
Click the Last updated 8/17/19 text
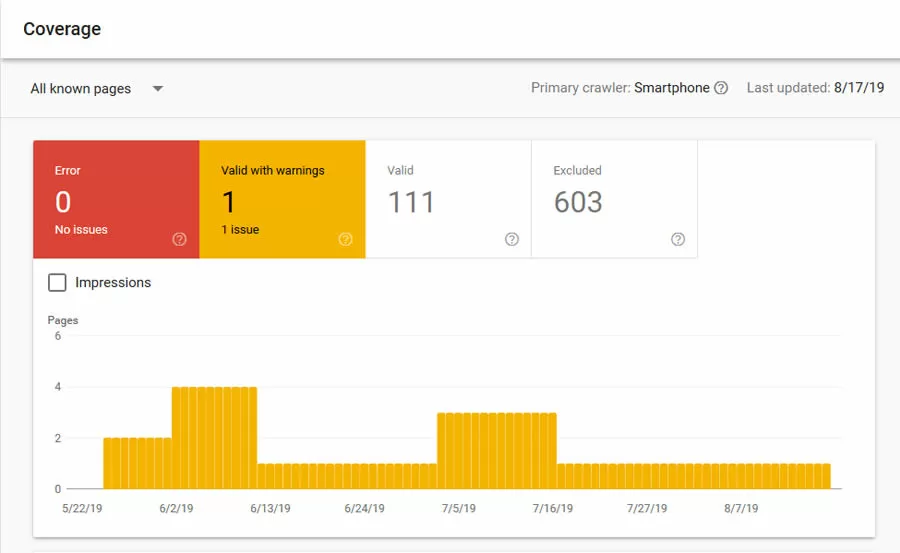[x=815, y=88]
